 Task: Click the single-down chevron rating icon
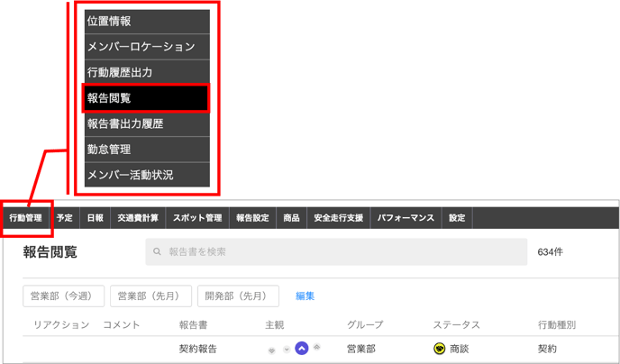pos(287,350)
